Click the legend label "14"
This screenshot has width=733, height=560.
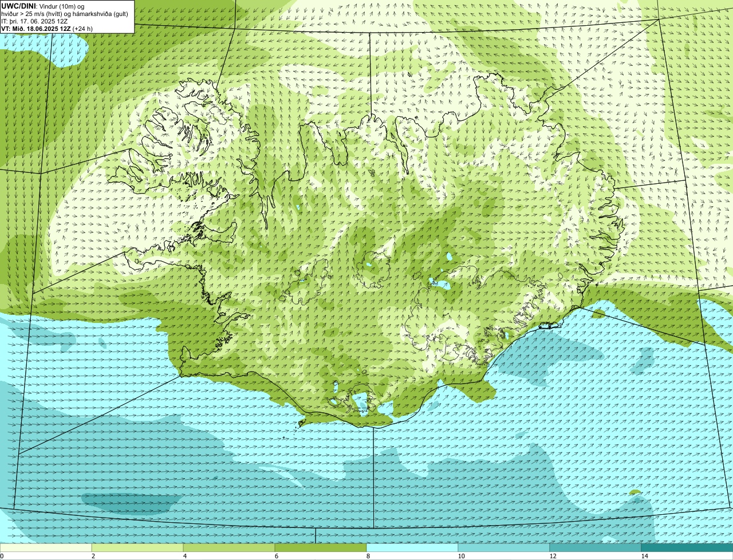click(644, 556)
